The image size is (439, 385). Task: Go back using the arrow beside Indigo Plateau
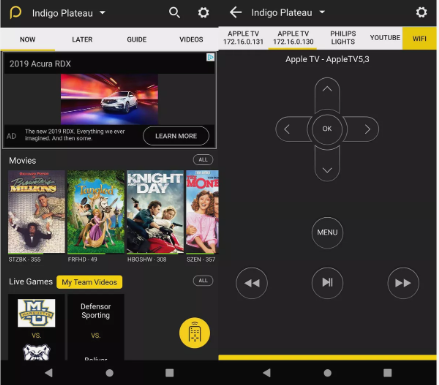(235, 12)
